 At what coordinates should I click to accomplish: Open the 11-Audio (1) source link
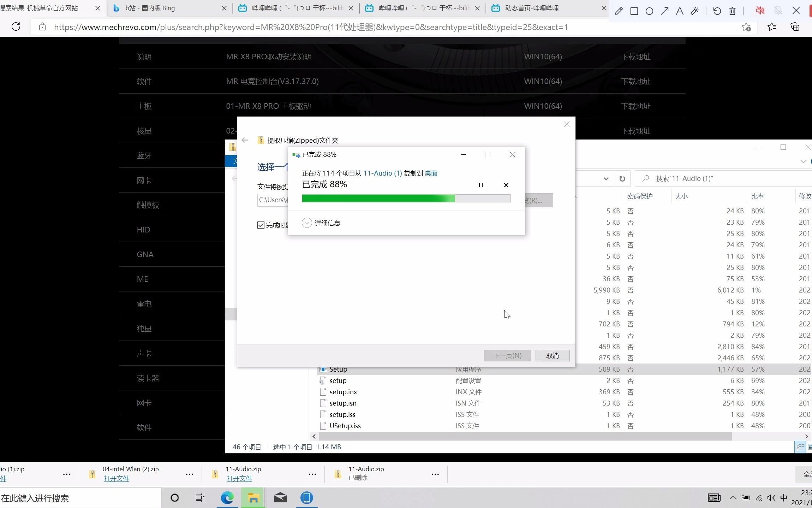pos(382,173)
